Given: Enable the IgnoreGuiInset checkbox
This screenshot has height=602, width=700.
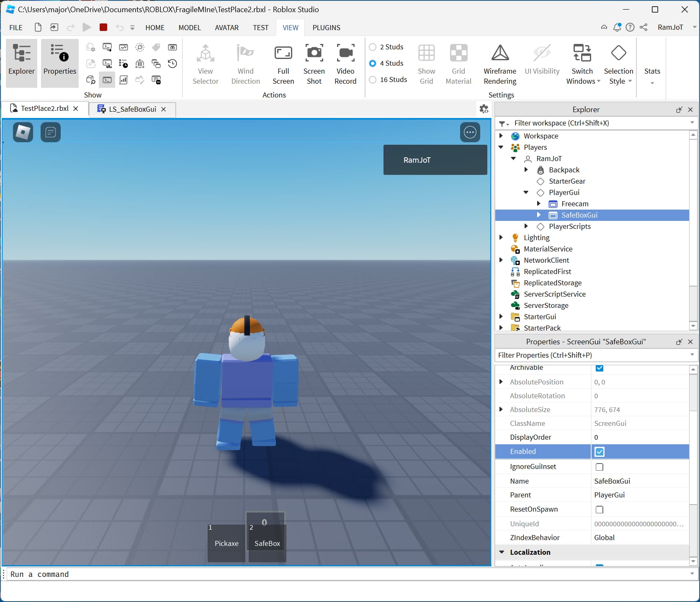Looking at the screenshot, I should click(x=600, y=467).
